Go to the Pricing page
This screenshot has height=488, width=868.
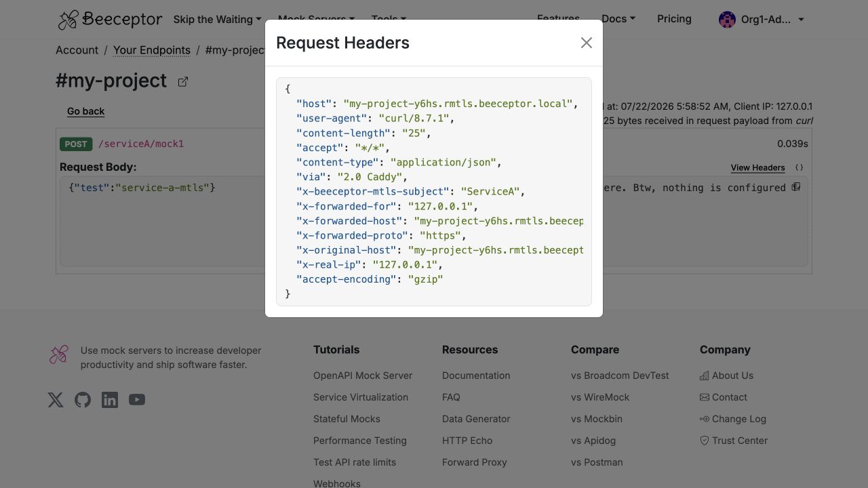[674, 19]
